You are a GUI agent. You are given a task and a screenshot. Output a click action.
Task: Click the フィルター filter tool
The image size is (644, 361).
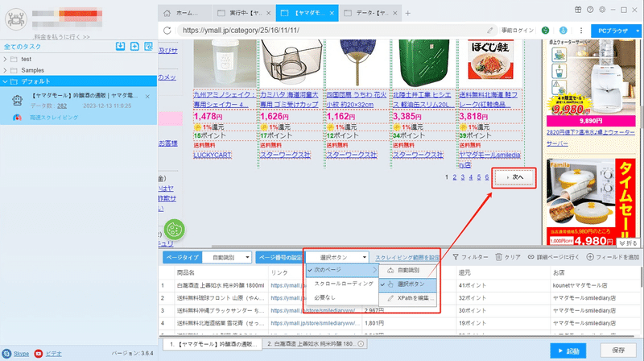pyautogui.click(x=470, y=257)
